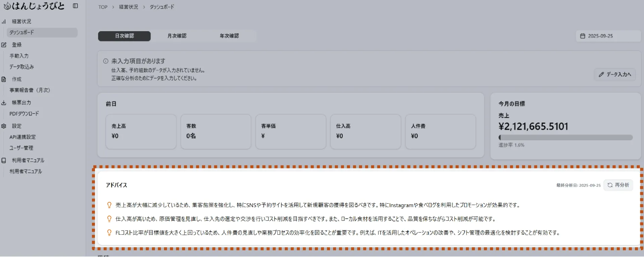
Task: Collapse sidebar using panel toggle icon
Action: (x=75, y=6)
